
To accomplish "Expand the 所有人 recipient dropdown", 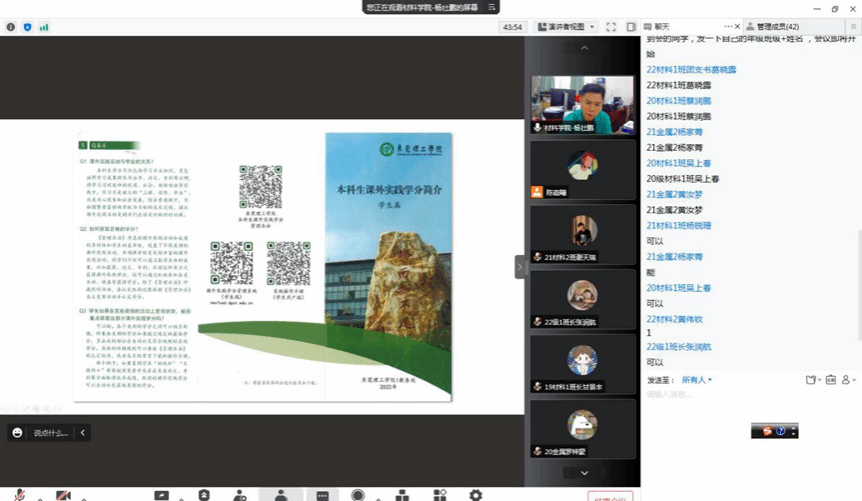I will tap(697, 380).
